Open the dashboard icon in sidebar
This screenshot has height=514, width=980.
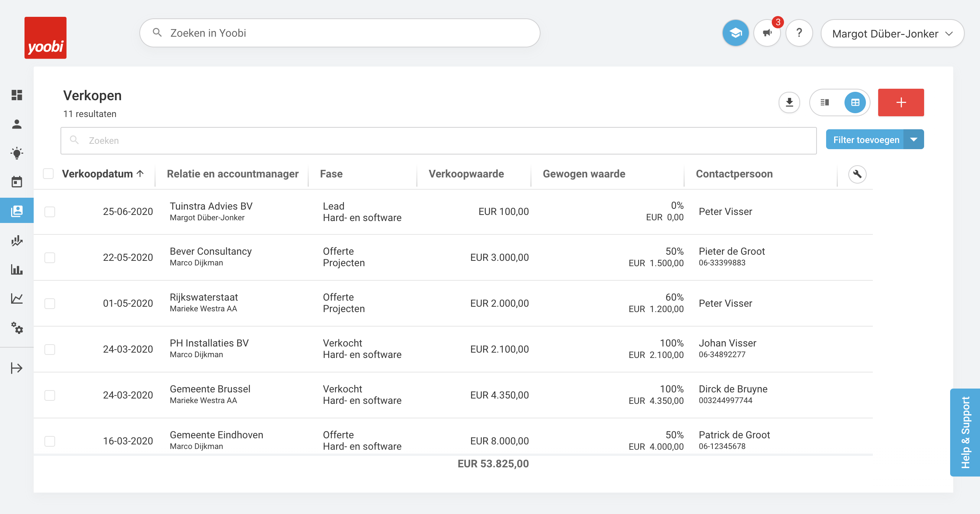[x=17, y=95]
